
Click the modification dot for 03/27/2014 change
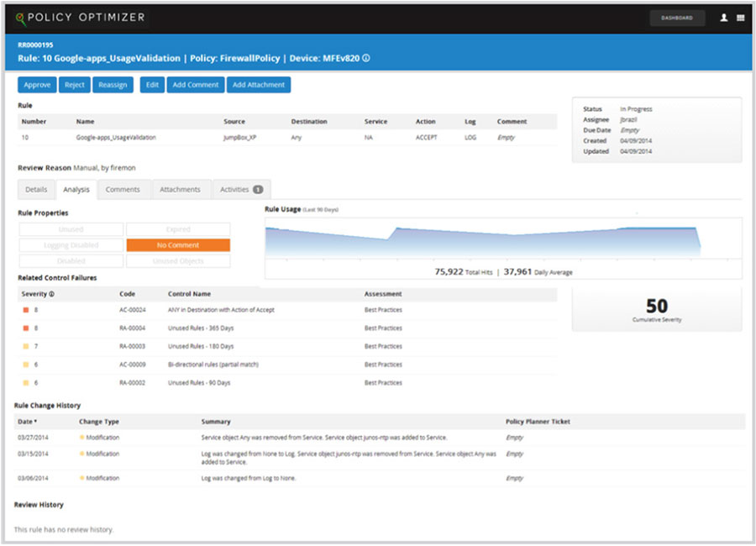(82, 438)
